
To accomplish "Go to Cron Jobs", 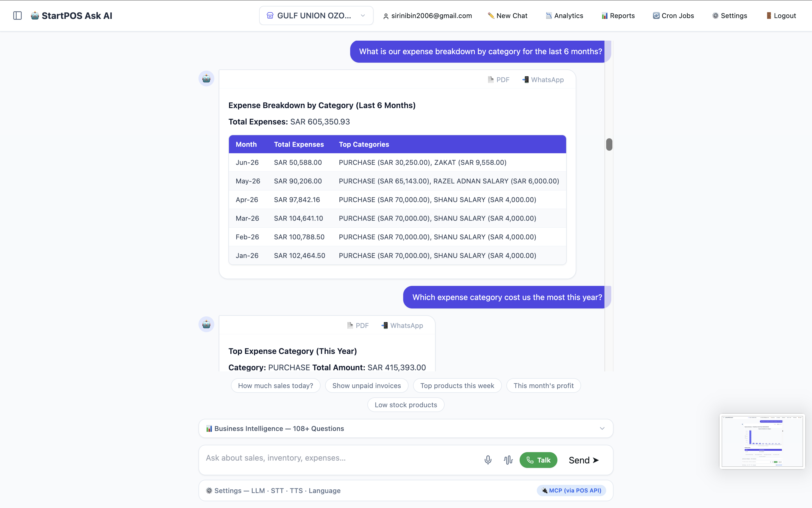I will tap(673, 16).
